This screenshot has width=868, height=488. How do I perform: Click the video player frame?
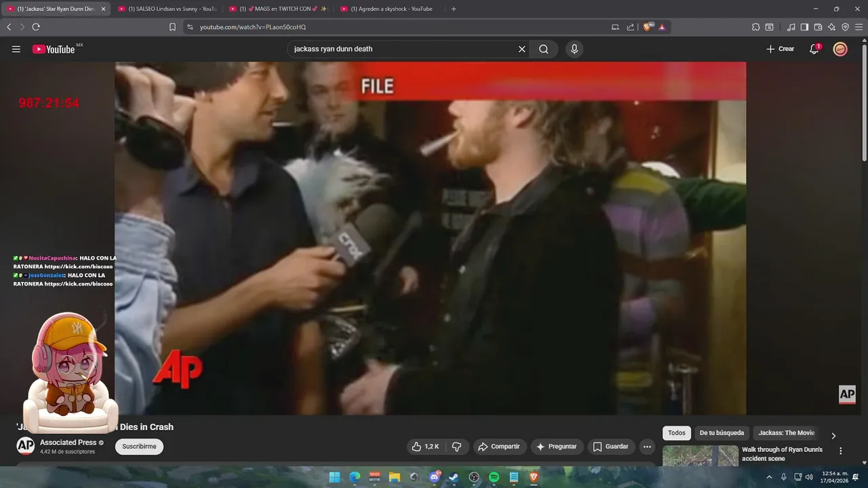430,239
